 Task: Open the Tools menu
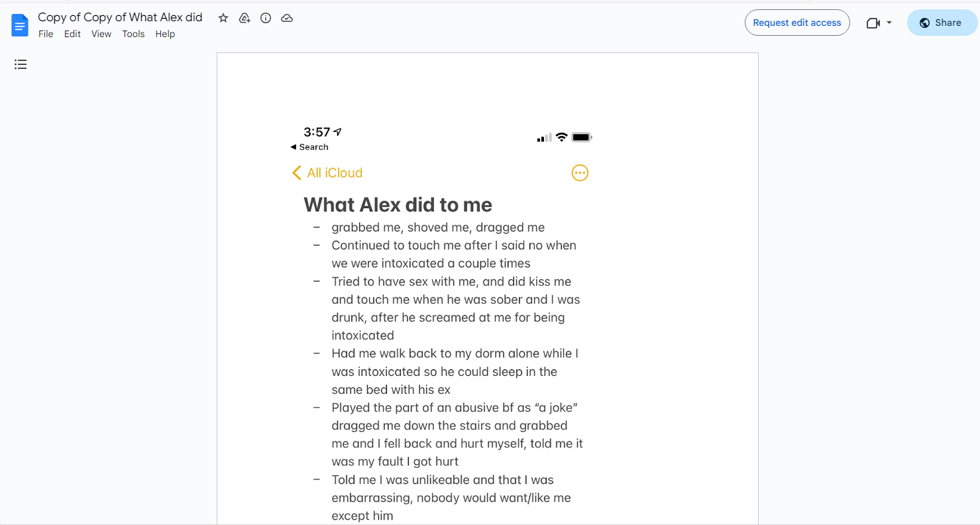133,34
